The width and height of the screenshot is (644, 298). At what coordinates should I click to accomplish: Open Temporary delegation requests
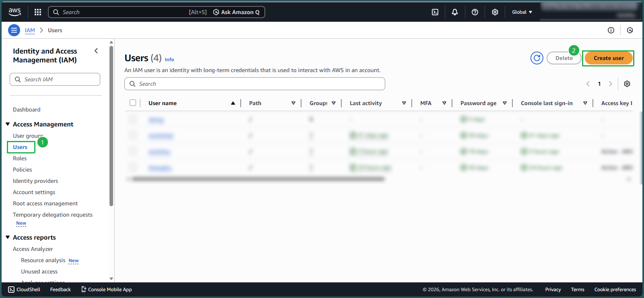53,215
